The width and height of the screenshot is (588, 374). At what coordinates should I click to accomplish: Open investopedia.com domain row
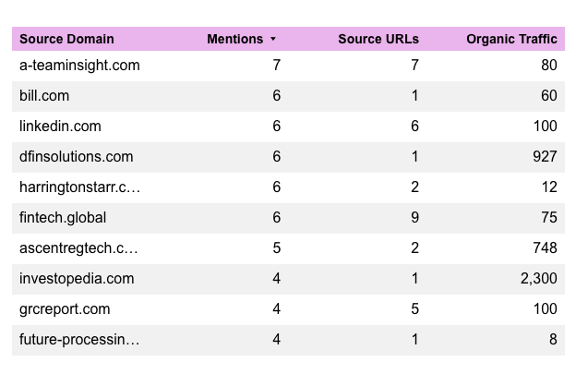(x=77, y=279)
